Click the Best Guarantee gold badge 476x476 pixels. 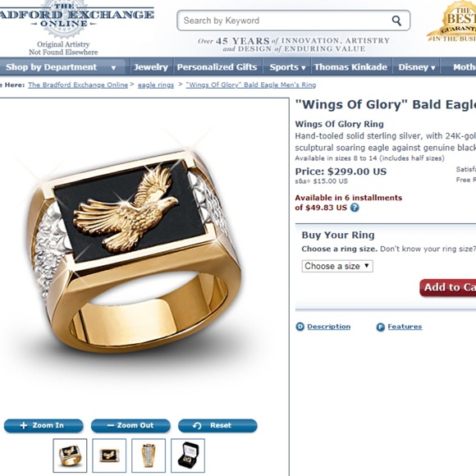coord(452,21)
